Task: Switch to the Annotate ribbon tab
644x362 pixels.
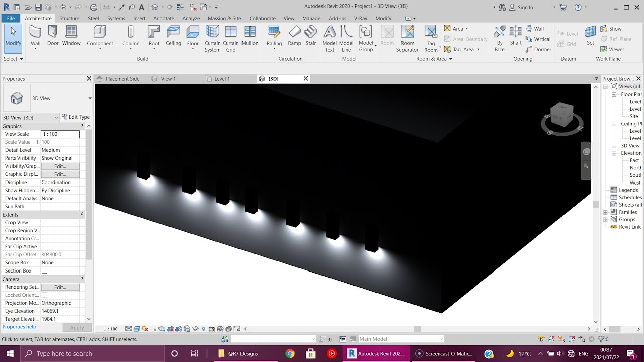Action: (x=164, y=18)
